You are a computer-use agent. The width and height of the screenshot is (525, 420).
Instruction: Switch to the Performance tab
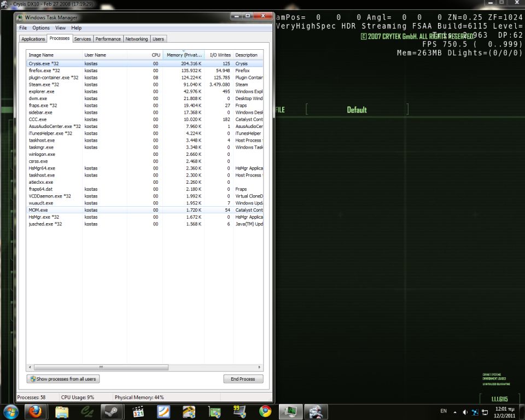(x=108, y=39)
